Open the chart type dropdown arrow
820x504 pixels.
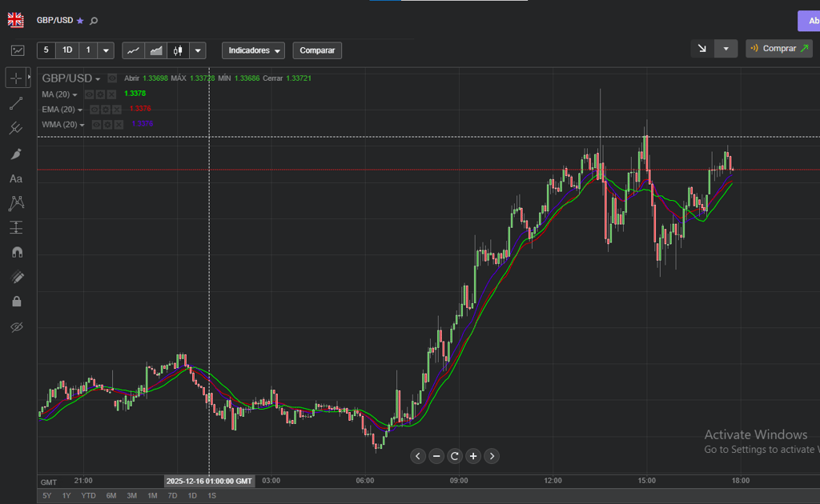[x=198, y=50]
